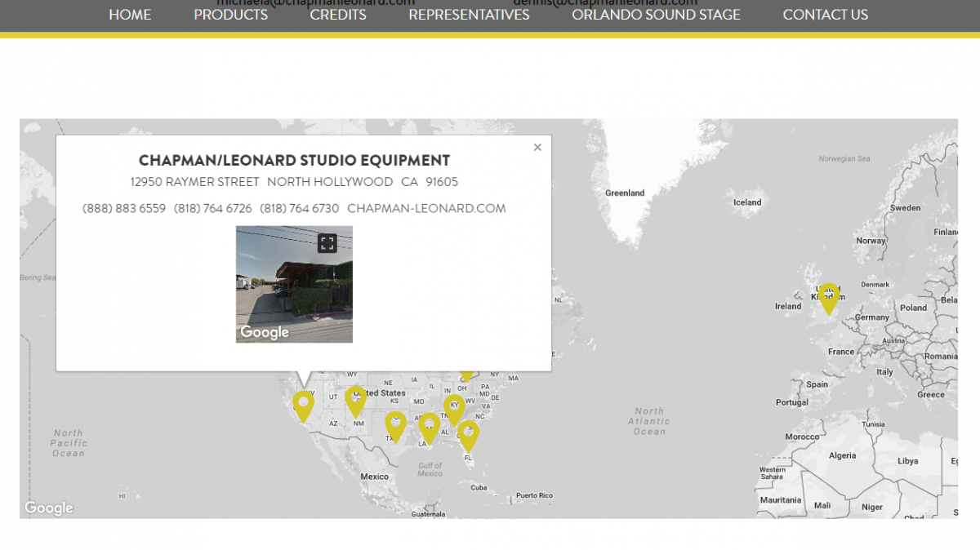Select the United Kingdom map marker
This screenshot has height=550, width=980.
(829, 299)
